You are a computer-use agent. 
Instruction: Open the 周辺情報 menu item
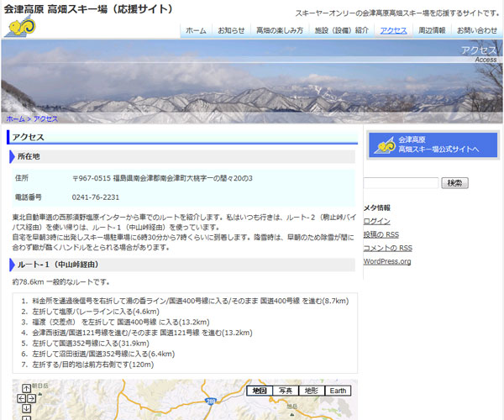(432, 30)
